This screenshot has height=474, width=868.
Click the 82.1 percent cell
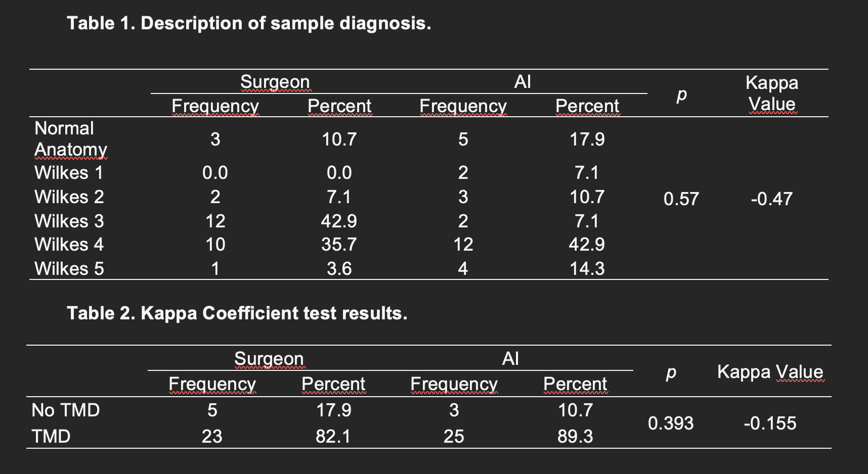(x=333, y=436)
